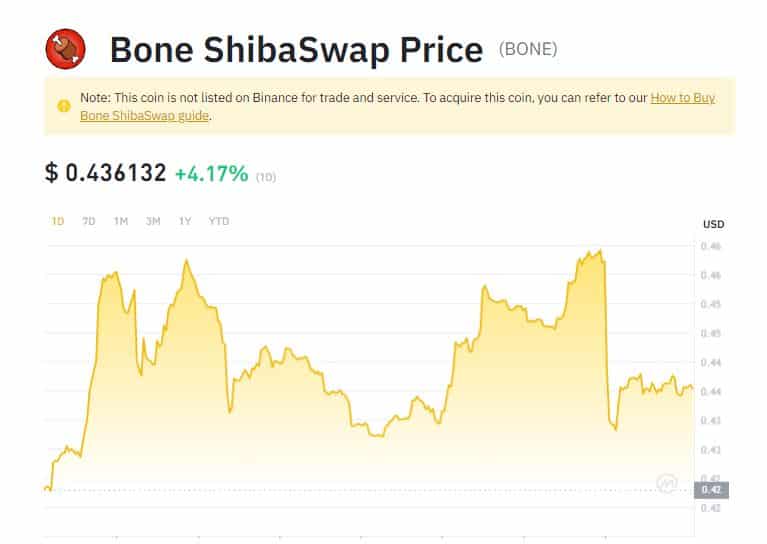Switch chart to the 7D range
767x544 pixels.
coord(89,221)
